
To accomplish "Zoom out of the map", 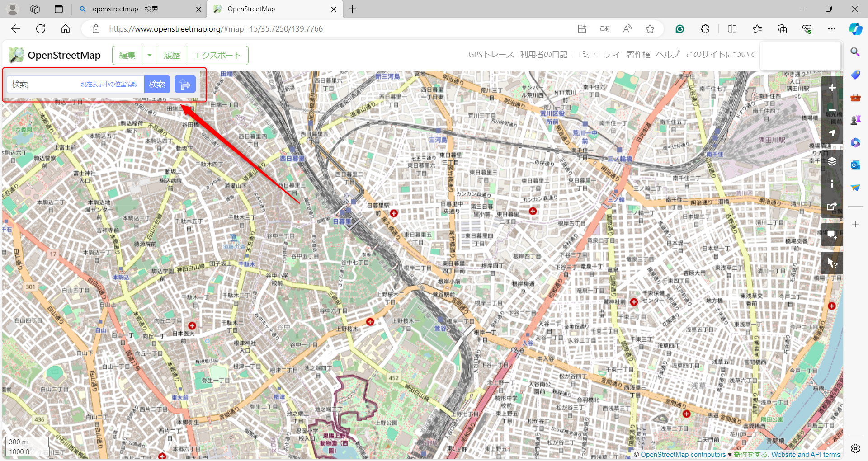I will (832, 110).
